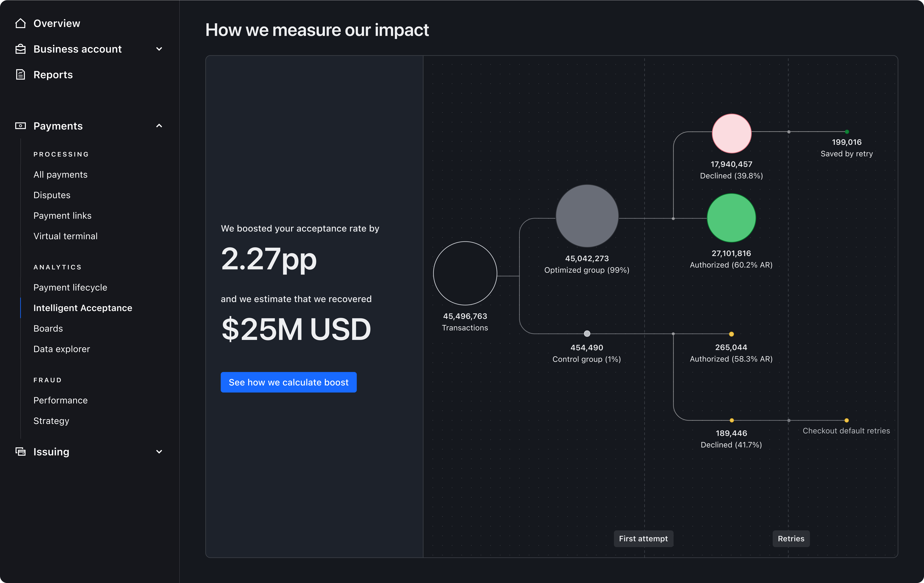The image size is (924, 583).
Task: Click the green Saved by retry dot
Action: pyautogui.click(x=847, y=132)
